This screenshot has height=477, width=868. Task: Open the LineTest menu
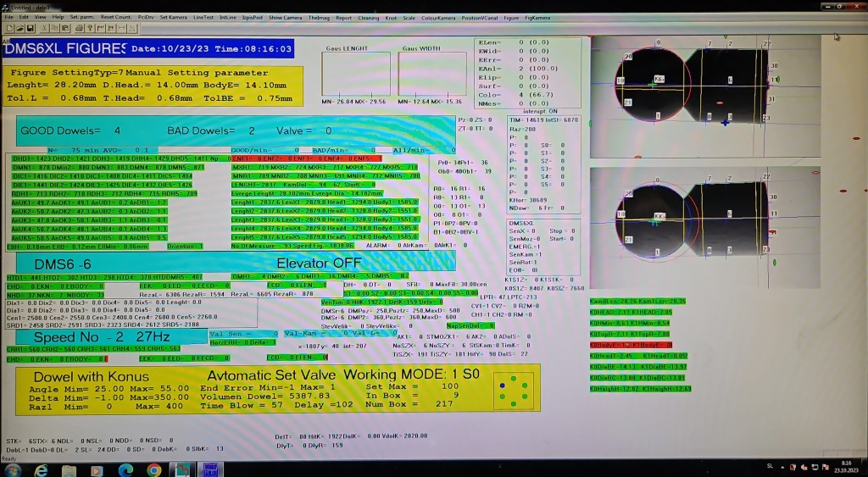tap(203, 17)
